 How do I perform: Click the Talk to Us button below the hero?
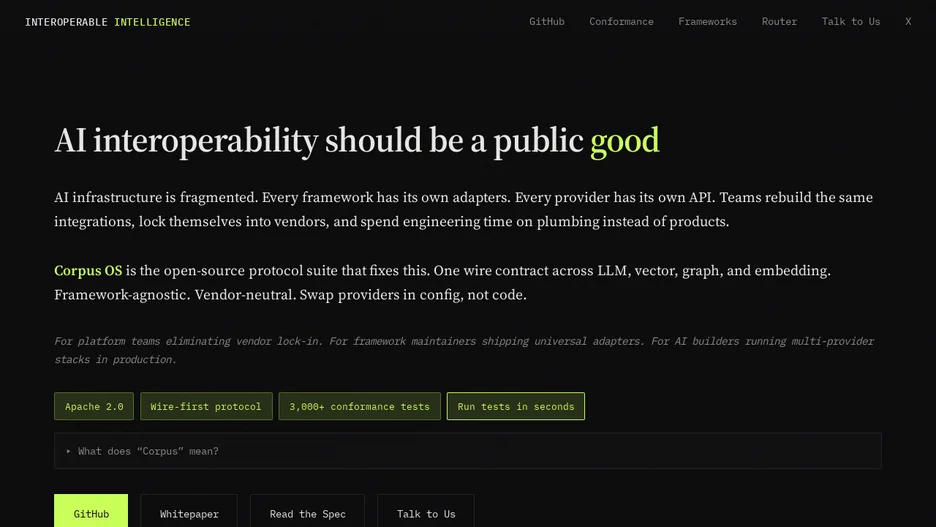tap(426, 512)
